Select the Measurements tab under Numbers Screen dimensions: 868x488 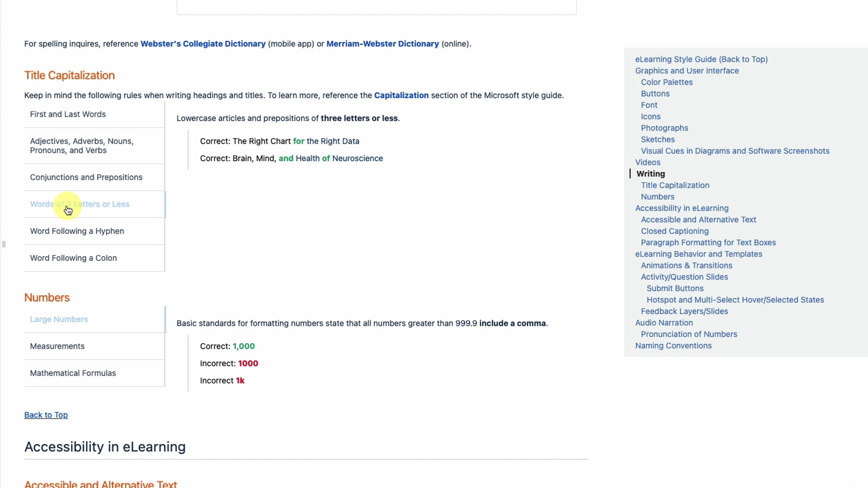[57, 346]
